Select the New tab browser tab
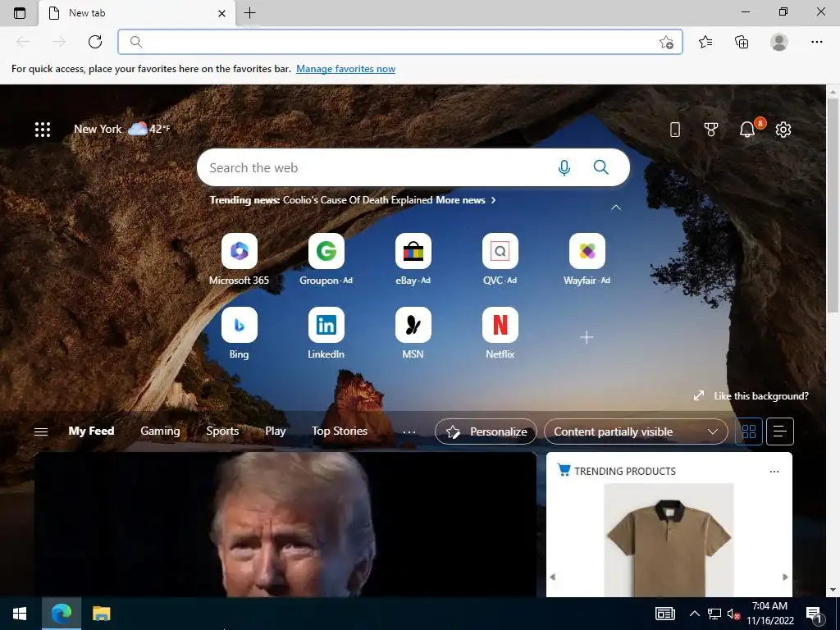 tap(137, 13)
